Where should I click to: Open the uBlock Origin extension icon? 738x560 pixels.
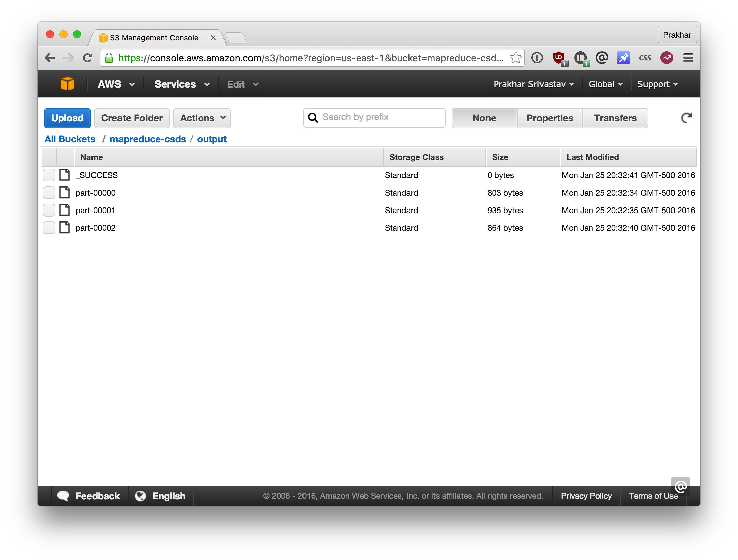coord(559,58)
